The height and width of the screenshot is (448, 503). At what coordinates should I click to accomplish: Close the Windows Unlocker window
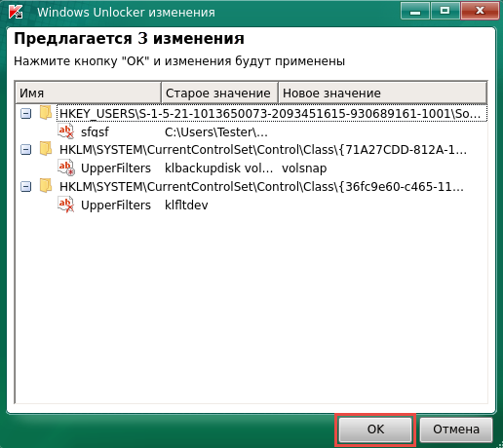480,11
